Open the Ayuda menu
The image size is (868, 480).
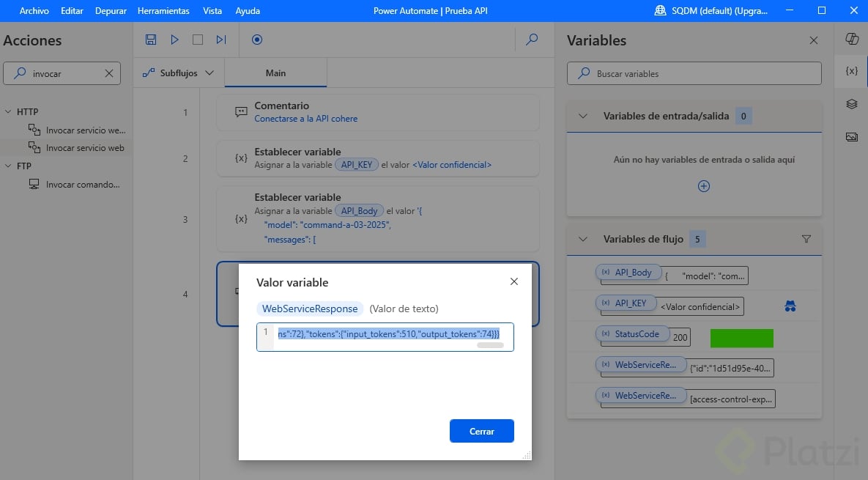tap(248, 10)
